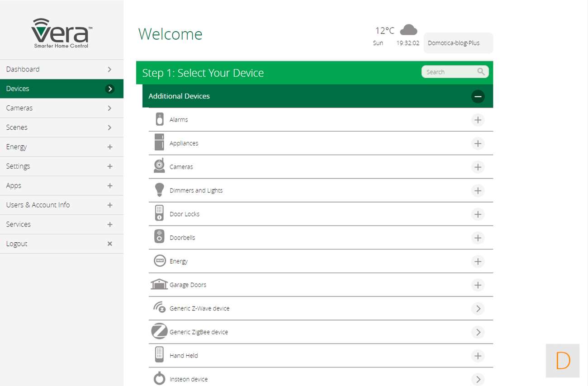
Task: Click Logout in the sidebar
Action: tap(62, 244)
